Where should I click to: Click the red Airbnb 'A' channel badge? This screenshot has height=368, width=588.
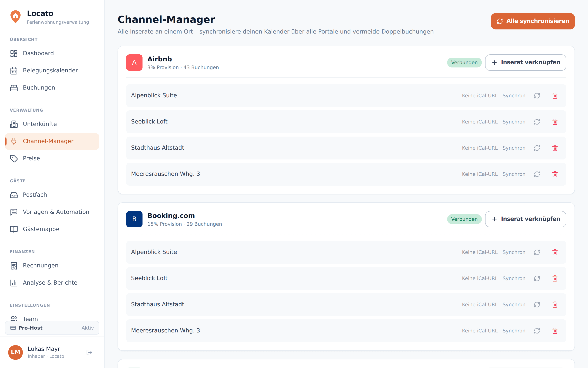[134, 63]
